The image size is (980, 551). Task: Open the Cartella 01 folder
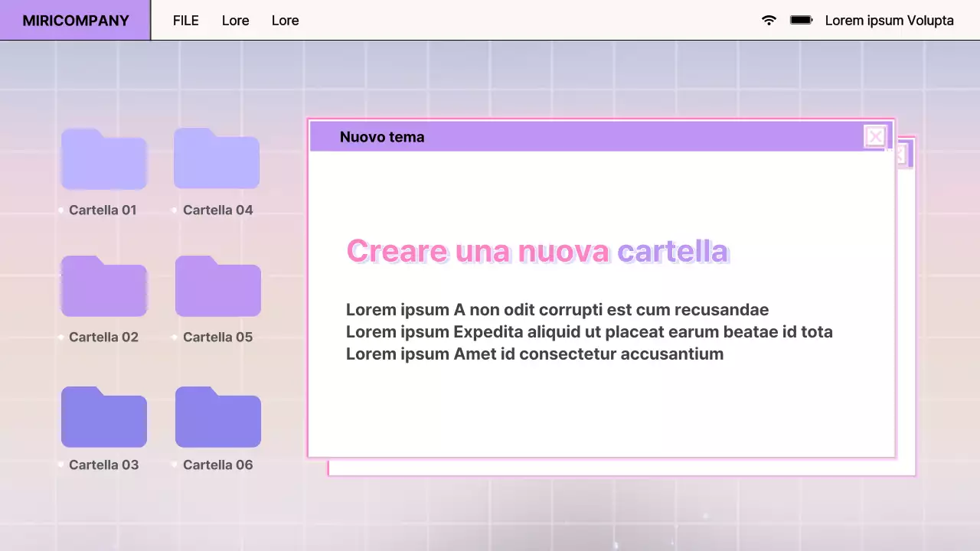[103, 158]
